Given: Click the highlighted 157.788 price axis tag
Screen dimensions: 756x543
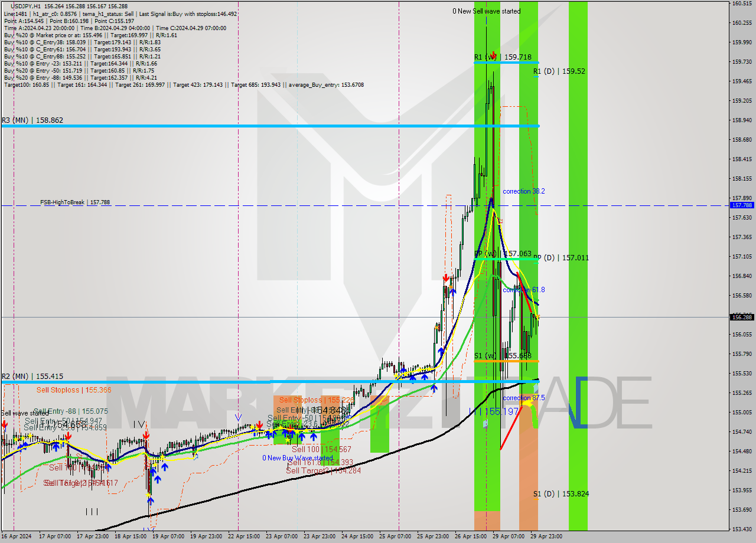Looking at the screenshot, I should point(742,205).
